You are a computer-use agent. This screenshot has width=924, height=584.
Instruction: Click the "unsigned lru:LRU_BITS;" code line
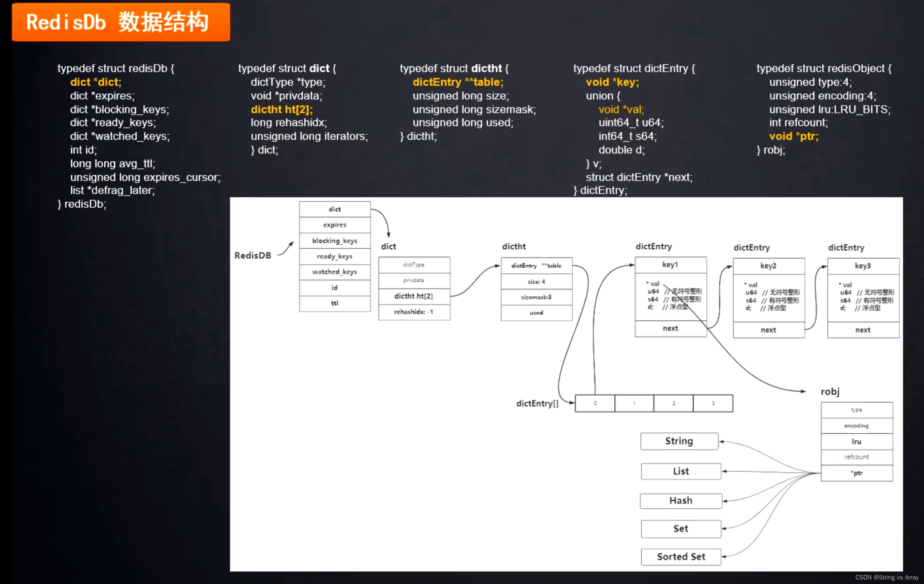pyautogui.click(x=830, y=110)
